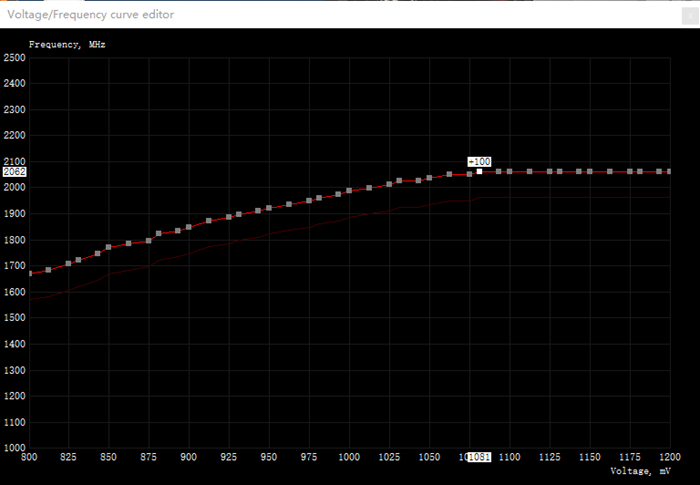Click the 1900 label on frequency axis
This screenshot has height=485, width=700.
(15, 213)
